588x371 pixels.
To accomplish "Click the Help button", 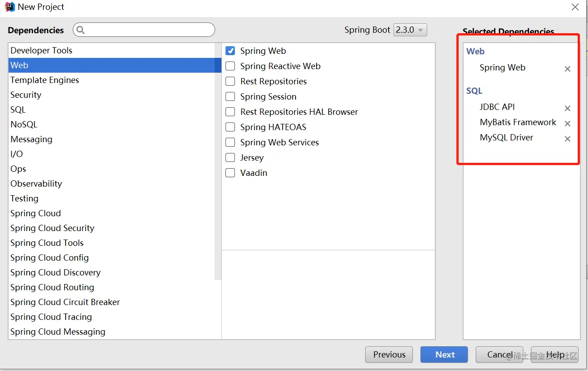I will pos(555,354).
